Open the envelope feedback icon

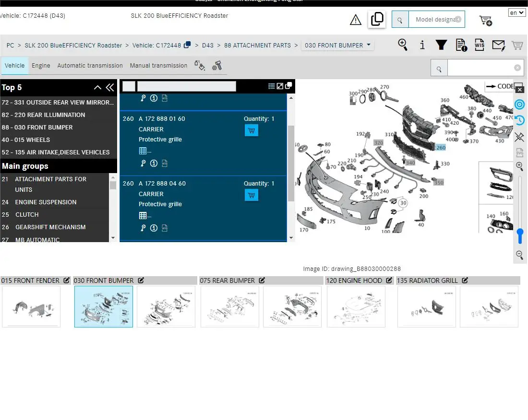coord(498,46)
